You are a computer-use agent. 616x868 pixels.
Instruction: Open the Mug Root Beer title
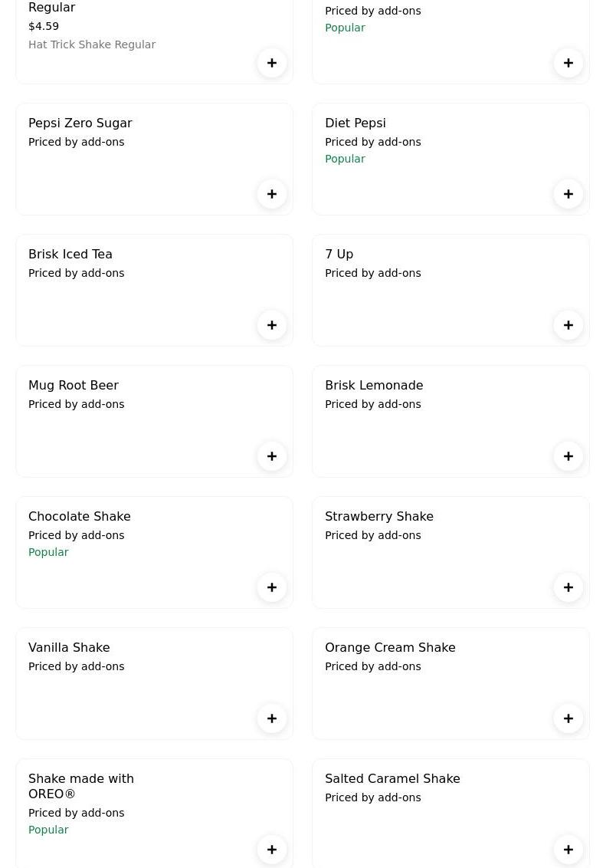74,385
